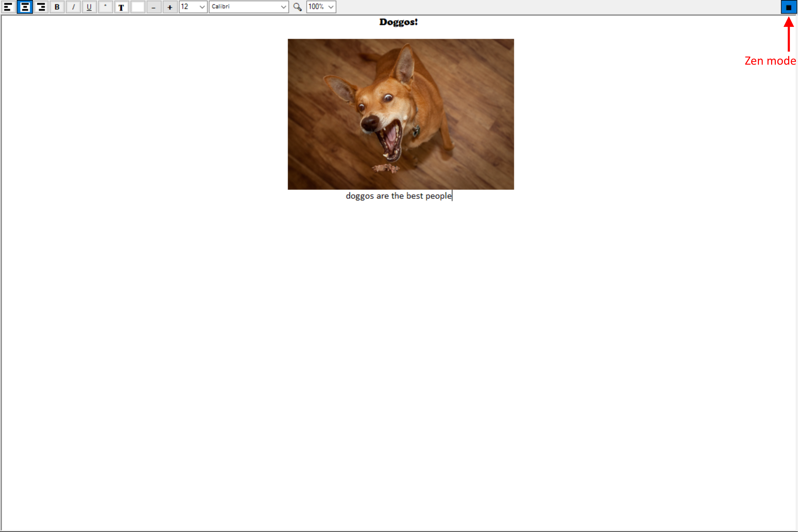Click the white color swatch in toolbar
The image size is (798, 532).
tap(138, 7)
